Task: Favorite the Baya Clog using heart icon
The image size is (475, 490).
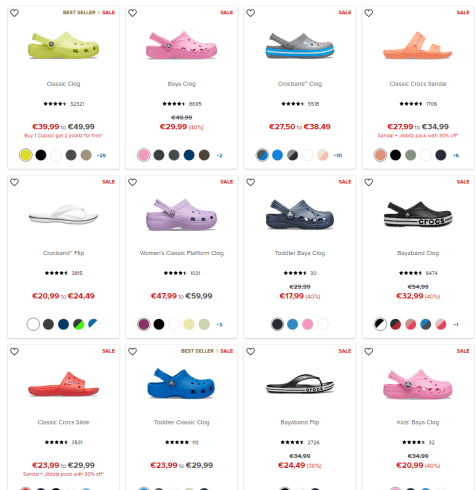Action: pyautogui.click(x=132, y=13)
